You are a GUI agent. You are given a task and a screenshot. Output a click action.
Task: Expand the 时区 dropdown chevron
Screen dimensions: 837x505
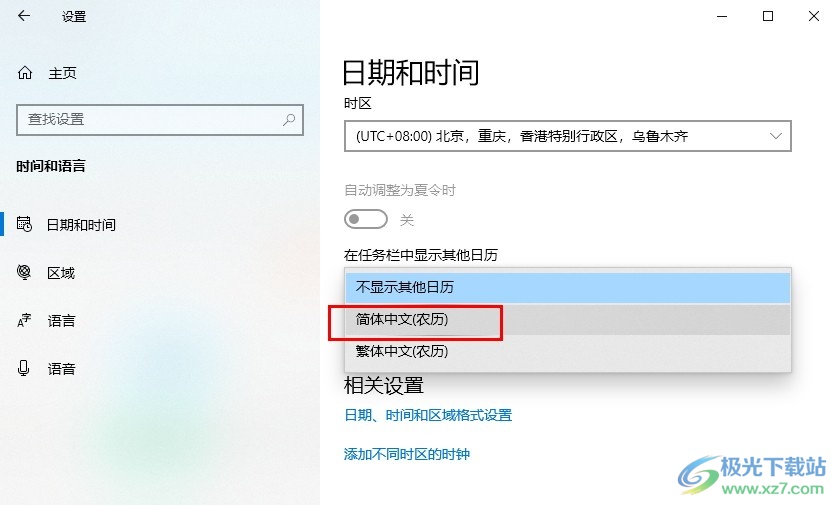tap(776, 136)
